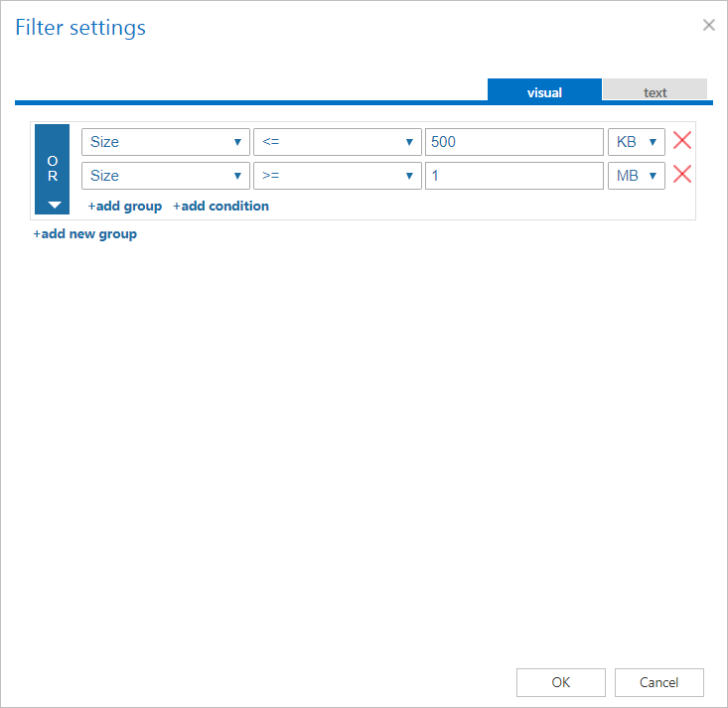Open the <= operator dropdown
The height and width of the screenshot is (708, 728).
[338, 142]
